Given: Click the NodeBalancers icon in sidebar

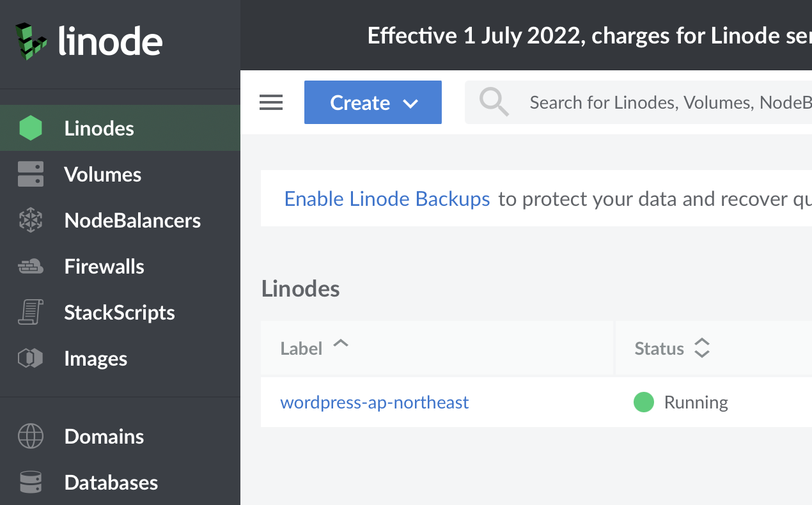Looking at the screenshot, I should [31, 221].
